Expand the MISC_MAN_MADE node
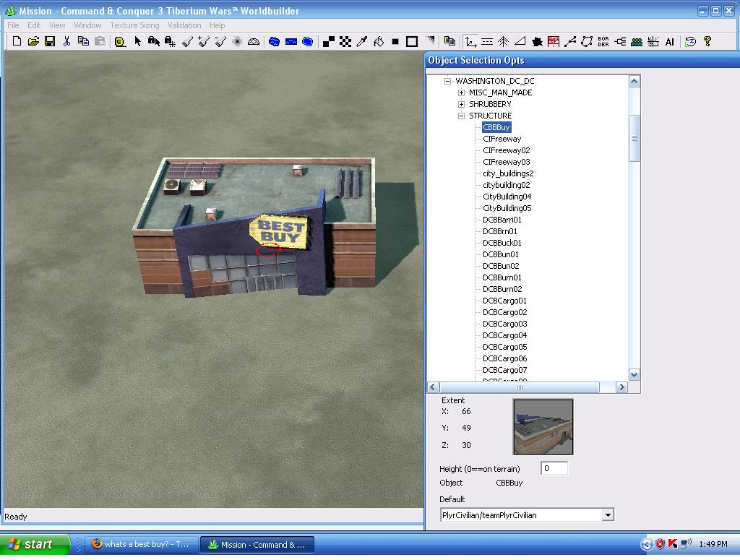 point(462,92)
